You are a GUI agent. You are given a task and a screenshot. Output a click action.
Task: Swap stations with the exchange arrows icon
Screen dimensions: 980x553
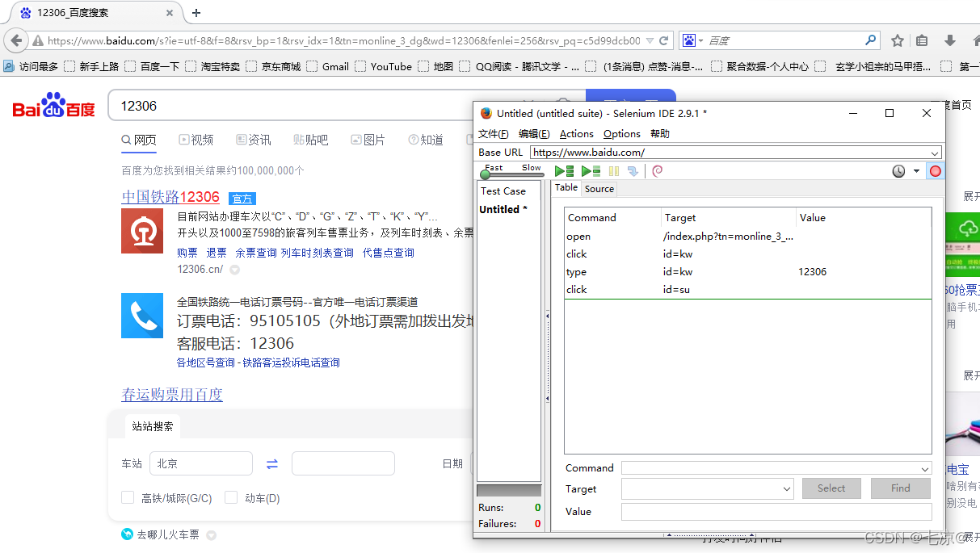pos(272,464)
